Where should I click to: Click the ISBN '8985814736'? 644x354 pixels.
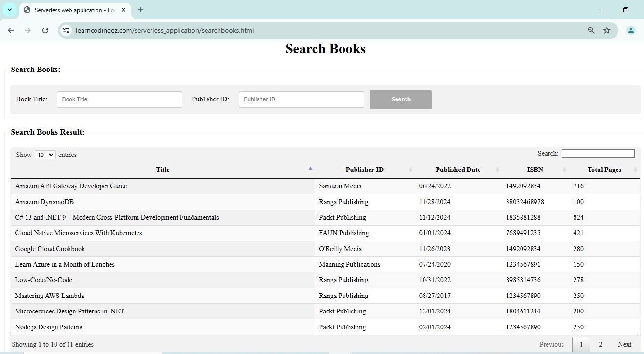coord(523,280)
